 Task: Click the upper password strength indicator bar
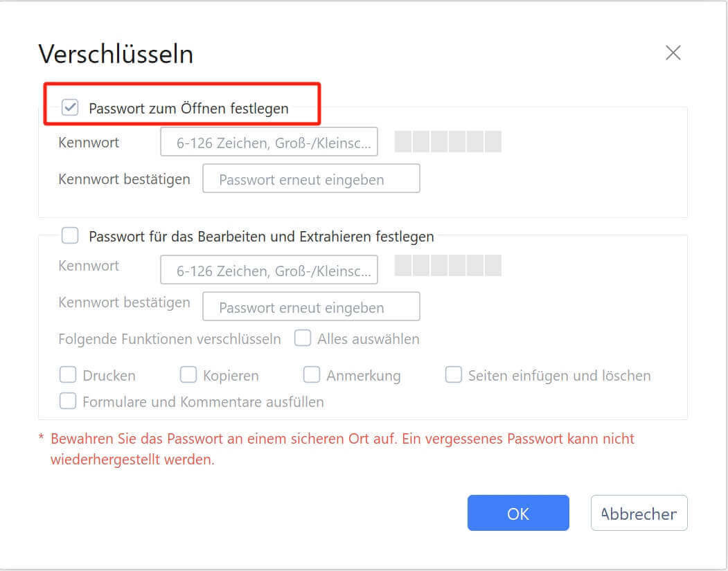tap(447, 141)
